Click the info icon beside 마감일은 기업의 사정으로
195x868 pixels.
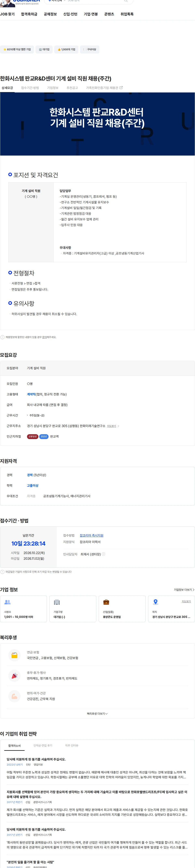(2, 572)
